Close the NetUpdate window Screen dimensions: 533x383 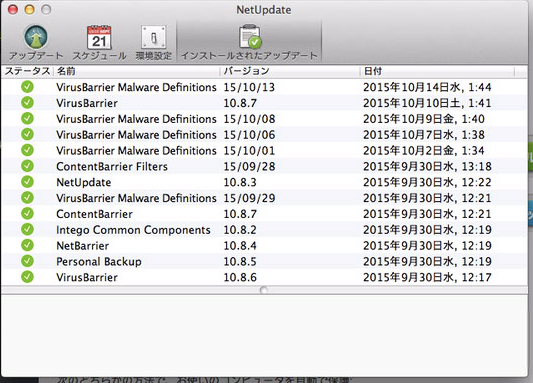(x=13, y=10)
